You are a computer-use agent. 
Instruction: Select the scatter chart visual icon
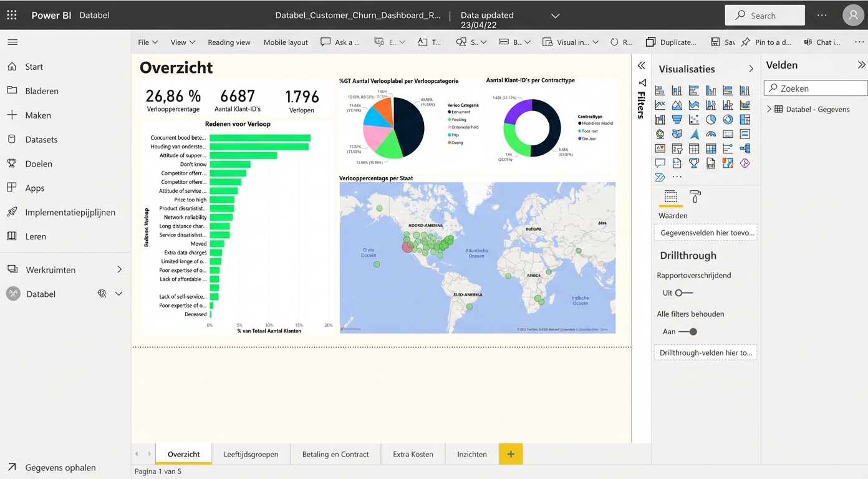coord(693,119)
